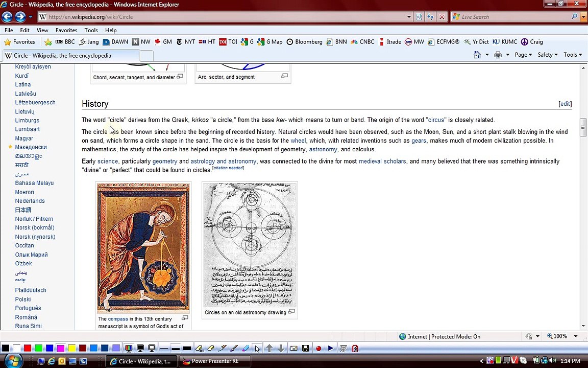Open the Edit menu
This screenshot has height=368, width=588.
point(24,30)
